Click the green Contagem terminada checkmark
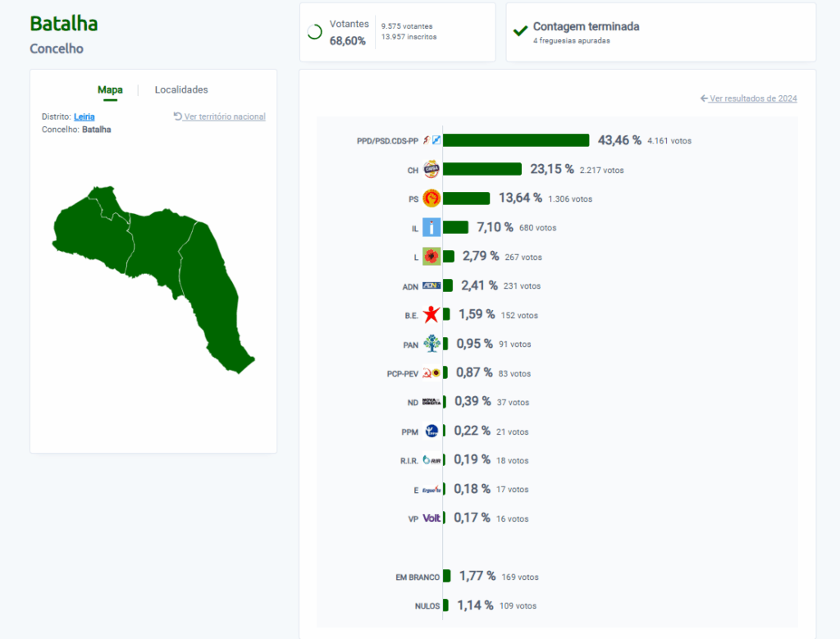Screen dimensions: 840x639 pyautogui.click(x=520, y=31)
